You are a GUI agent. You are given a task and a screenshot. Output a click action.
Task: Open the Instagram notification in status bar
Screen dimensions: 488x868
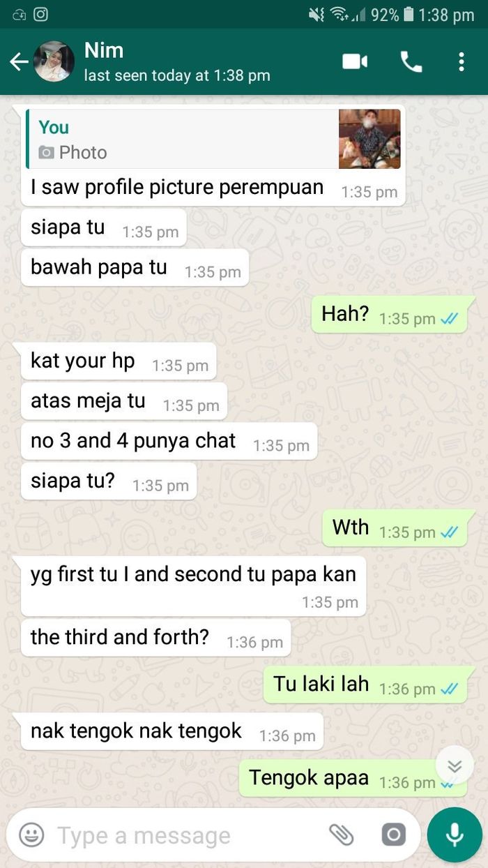pyautogui.click(x=40, y=14)
